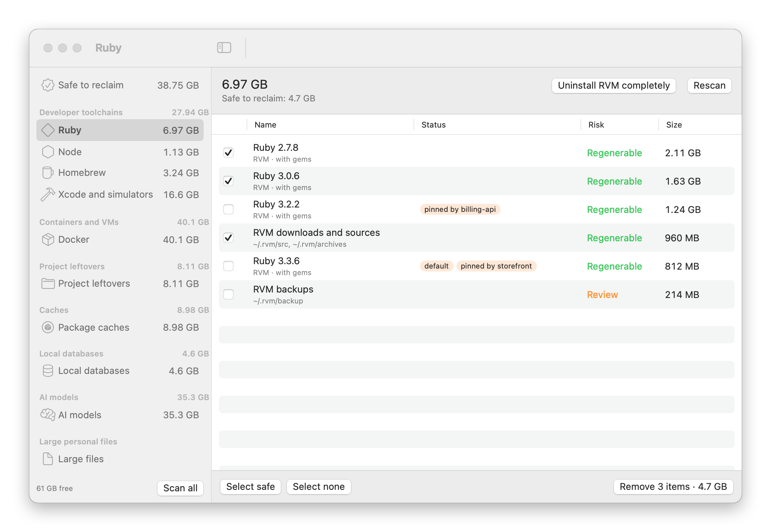771x532 pixels.
Task: Click the '2.11 GB' size value
Action: [683, 153]
